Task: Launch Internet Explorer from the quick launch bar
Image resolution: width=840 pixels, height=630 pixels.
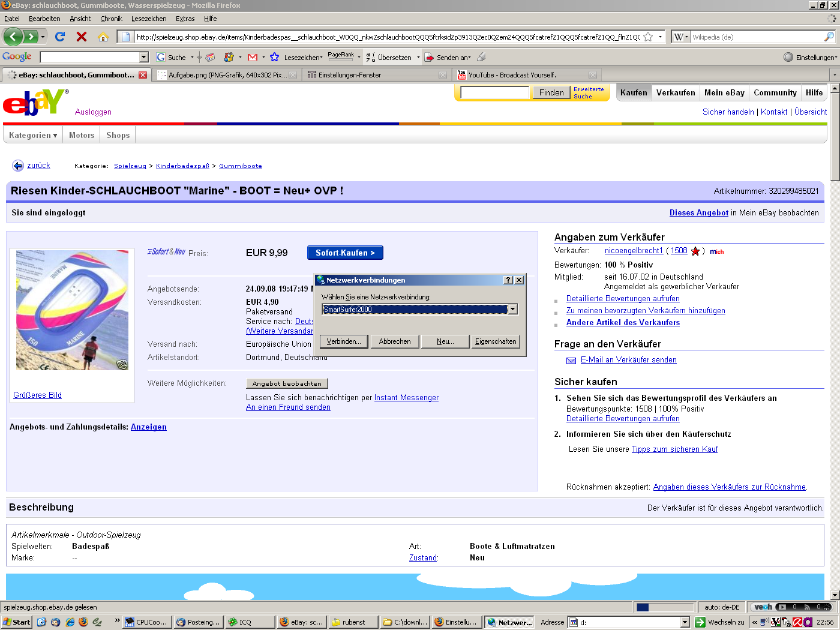Action: (x=70, y=622)
